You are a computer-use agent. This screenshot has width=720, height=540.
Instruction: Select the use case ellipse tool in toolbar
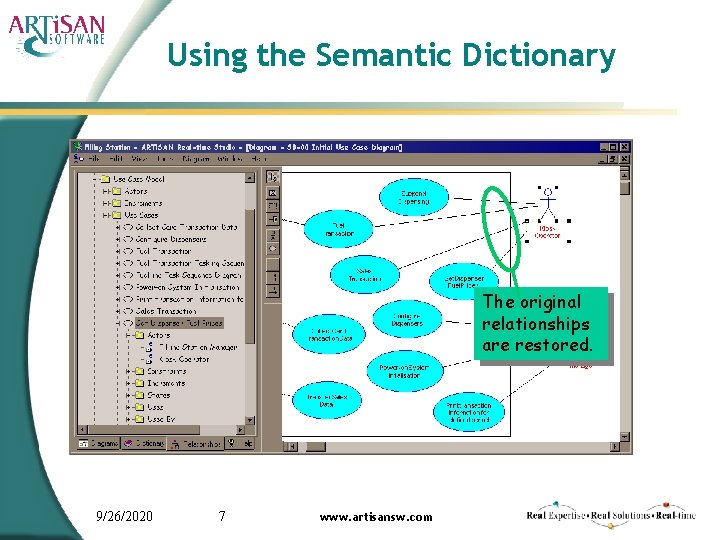[x=273, y=248]
